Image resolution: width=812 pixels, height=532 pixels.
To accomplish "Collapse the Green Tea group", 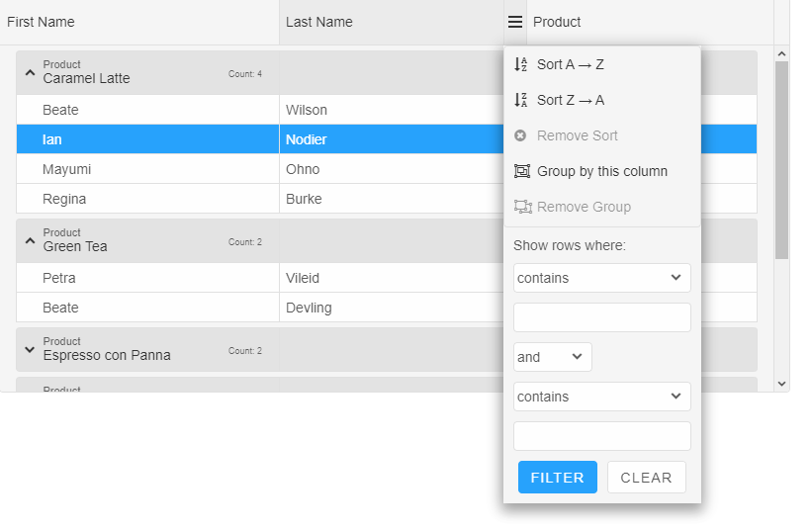I will pos(30,240).
